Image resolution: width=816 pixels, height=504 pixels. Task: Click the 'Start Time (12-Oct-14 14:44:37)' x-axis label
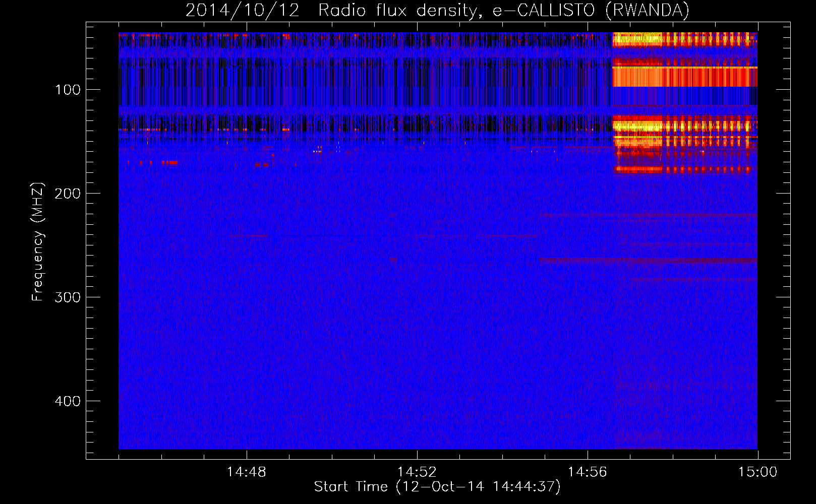point(437,486)
